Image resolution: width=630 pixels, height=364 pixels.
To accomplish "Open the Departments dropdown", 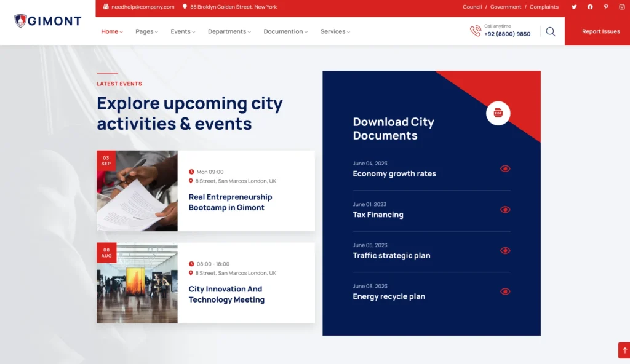I will tap(229, 31).
